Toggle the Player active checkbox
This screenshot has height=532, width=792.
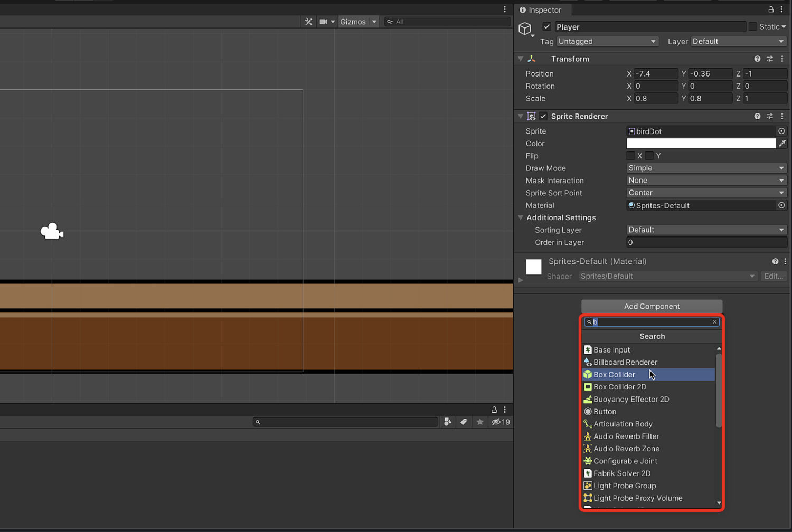coord(546,27)
